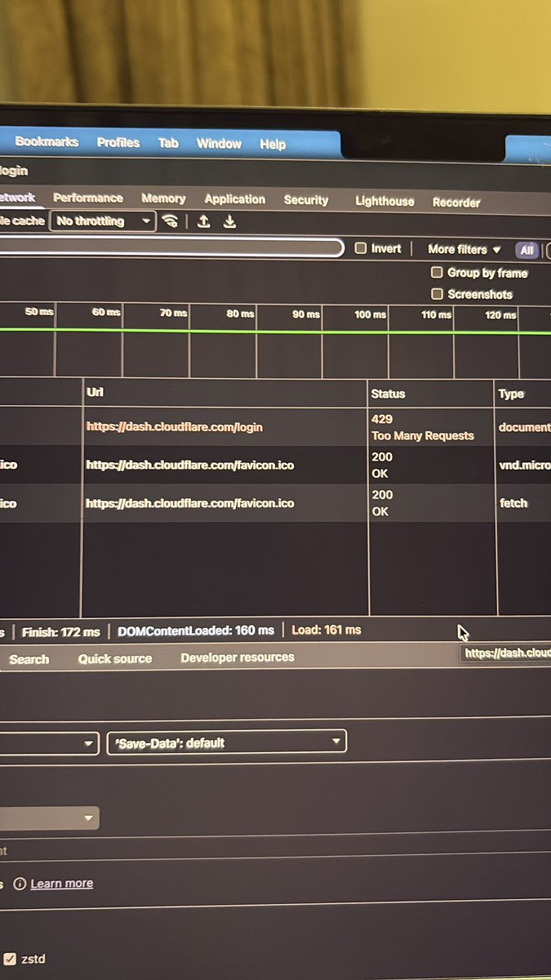551x980 pixels.
Task: Select the dash.cloudflare.com/login request row
Action: click(x=275, y=427)
